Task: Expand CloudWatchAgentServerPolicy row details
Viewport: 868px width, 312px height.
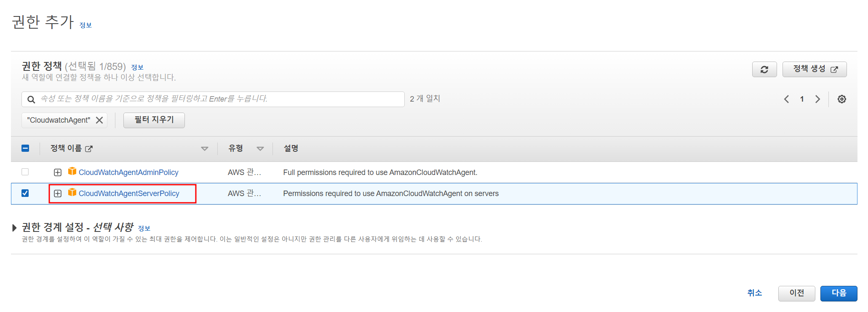Action: pos(58,194)
